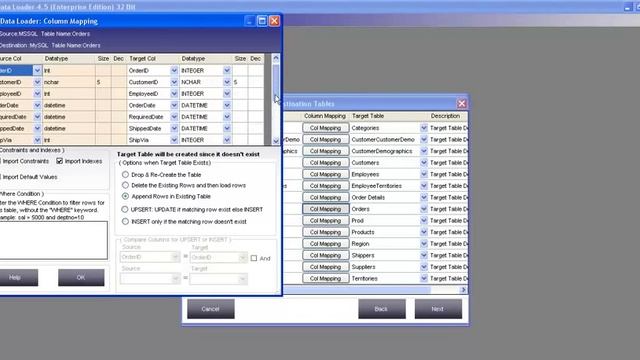640x360 pixels.
Task: Choose INSERT only if row doesn't exist
Action: (x=125, y=222)
